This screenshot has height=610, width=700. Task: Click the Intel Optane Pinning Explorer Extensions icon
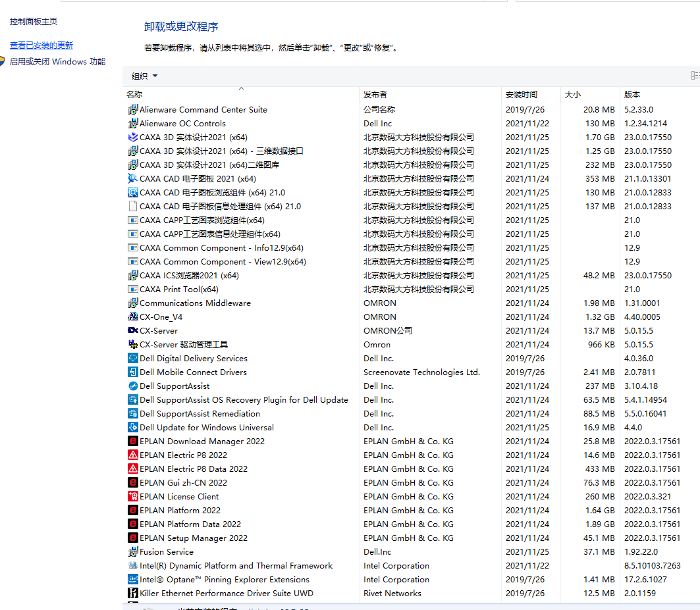(x=132, y=580)
